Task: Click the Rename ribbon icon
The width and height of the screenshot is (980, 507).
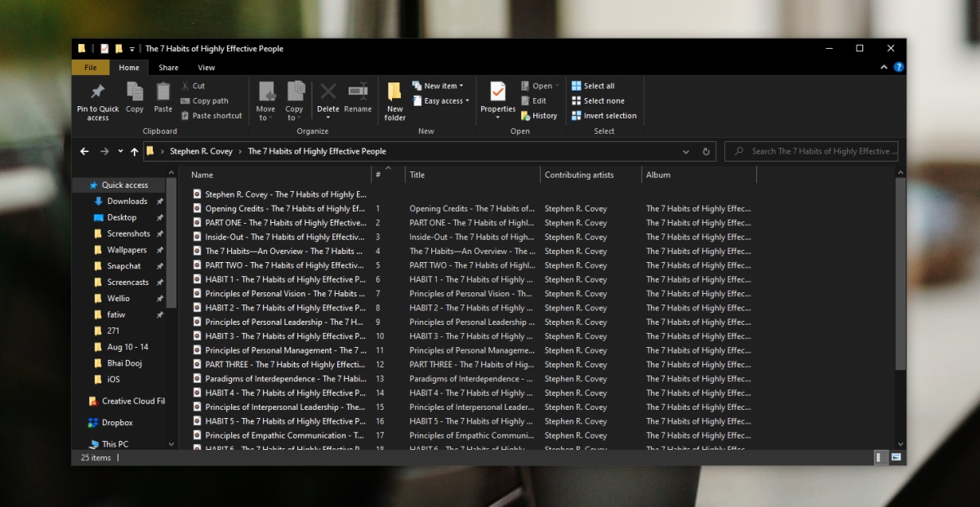Action: 358,91
